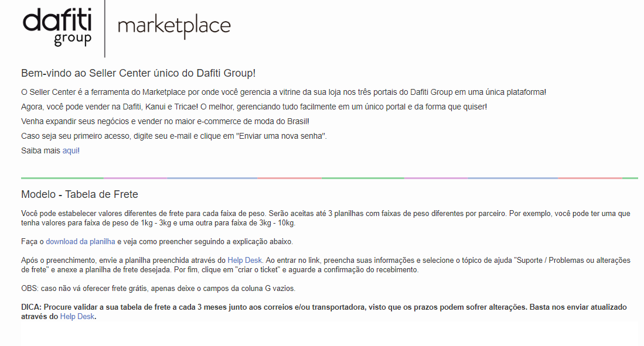Click the line starting "Caso seja seu primeiro acesso"

(x=174, y=136)
